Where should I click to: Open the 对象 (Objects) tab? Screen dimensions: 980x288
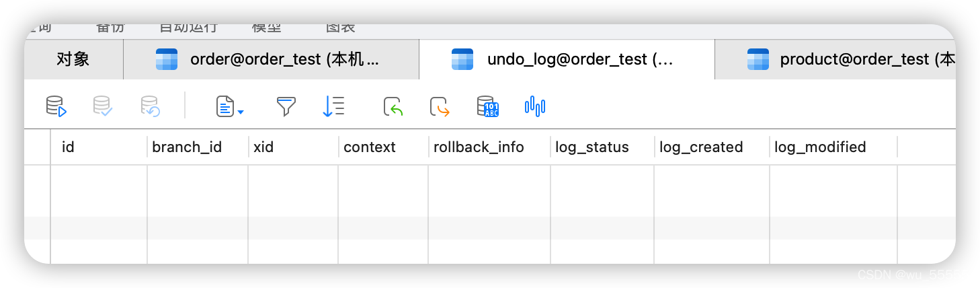[x=73, y=59]
